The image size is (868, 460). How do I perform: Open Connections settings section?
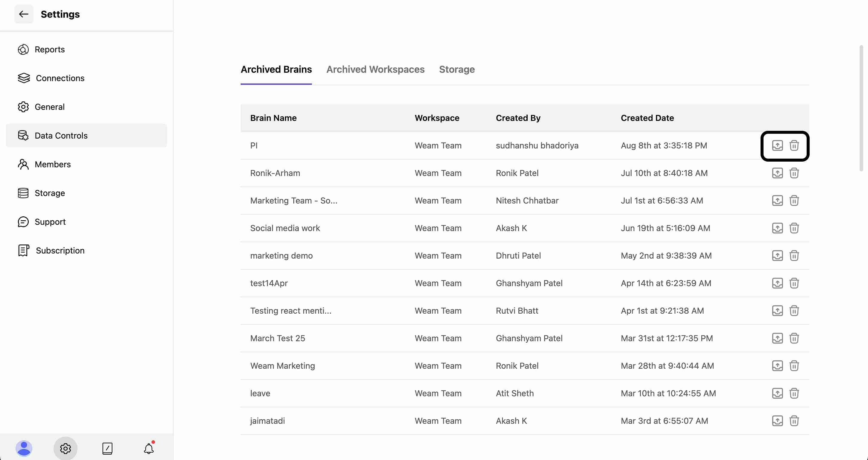[x=60, y=78]
